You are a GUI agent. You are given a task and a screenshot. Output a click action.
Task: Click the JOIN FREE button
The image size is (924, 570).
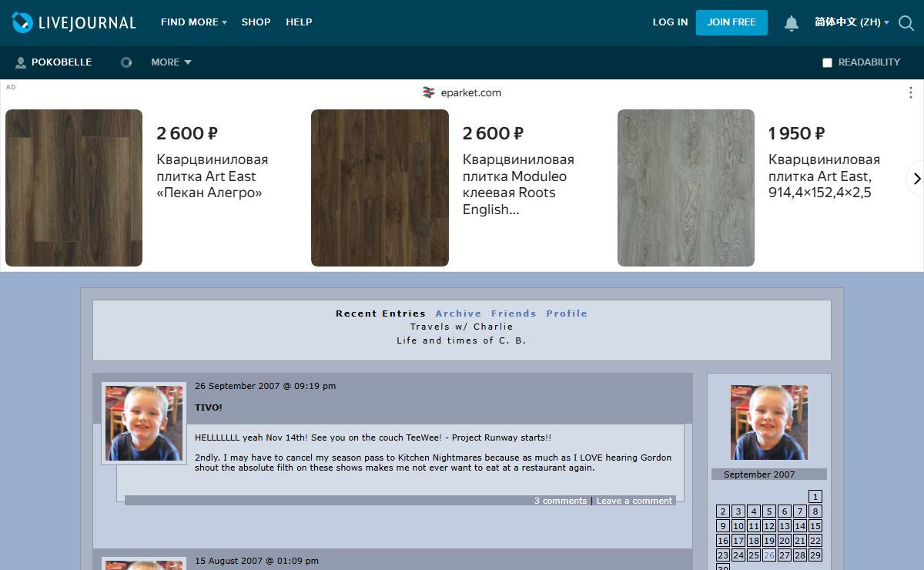click(731, 22)
